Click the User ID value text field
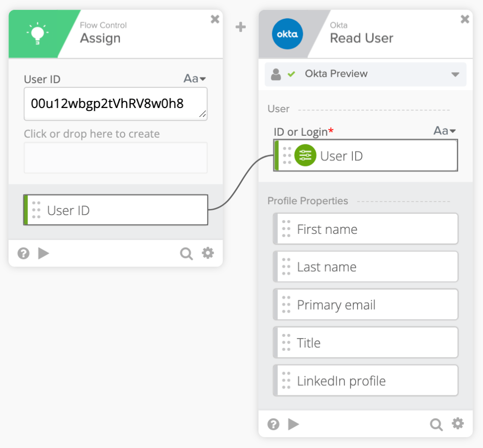The width and height of the screenshot is (483, 448). (x=115, y=104)
